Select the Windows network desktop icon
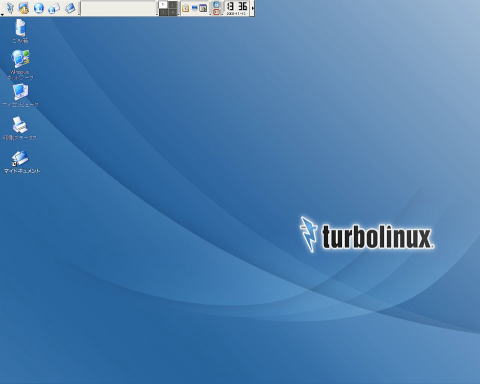Viewport: 480px width, 384px height. click(21, 65)
